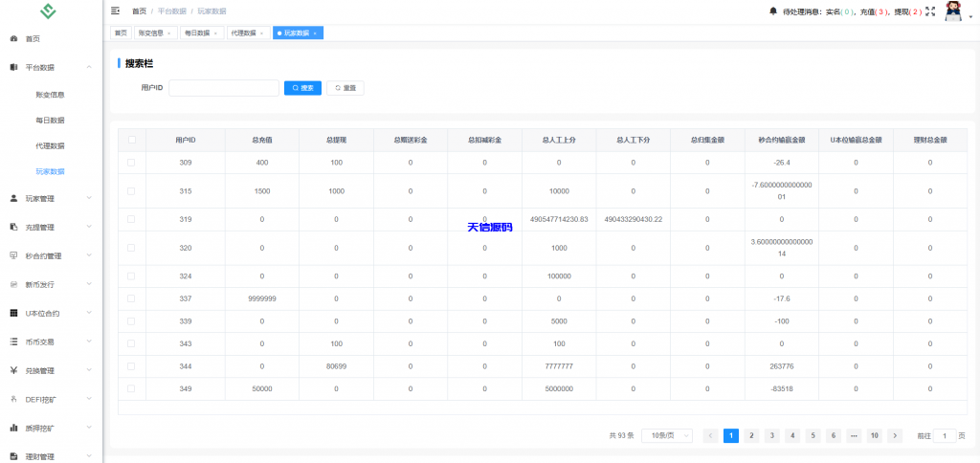Expand the 币币交易 sidebar menu
Screen dimensions: 980x463
pos(89,342)
